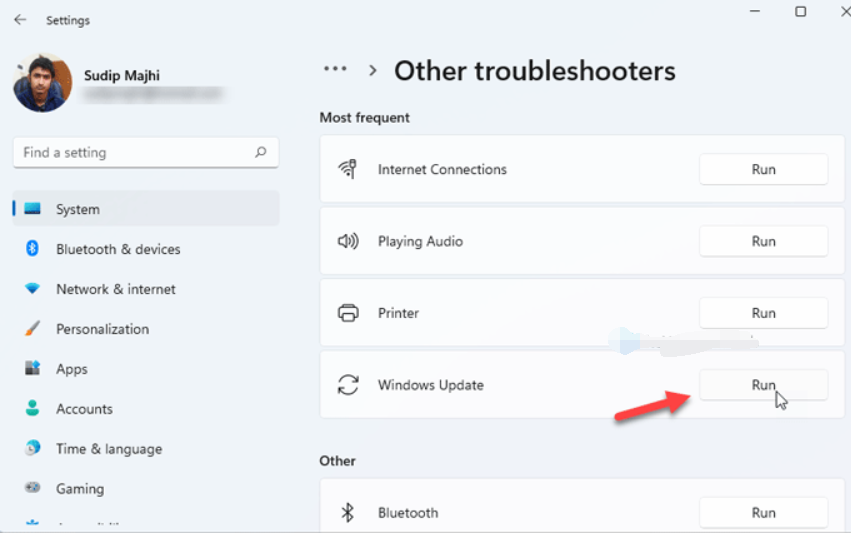Click the Accounts person icon
This screenshot has width=851, height=533.
pyautogui.click(x=32, y=409)
